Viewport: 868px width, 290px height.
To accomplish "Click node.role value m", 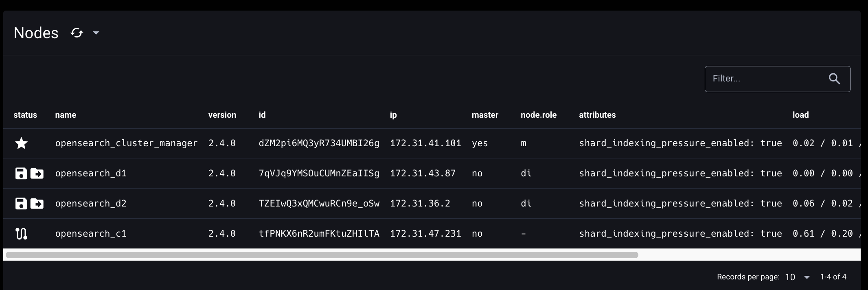I will (x=524, y=143).
